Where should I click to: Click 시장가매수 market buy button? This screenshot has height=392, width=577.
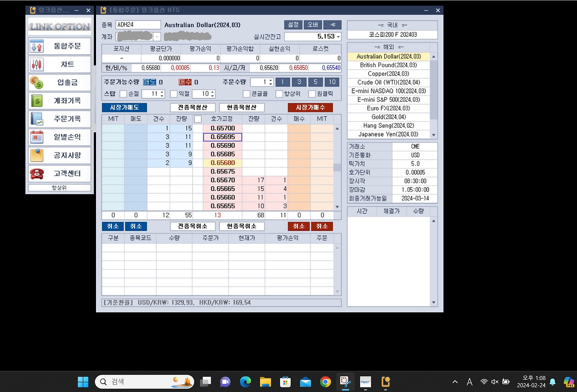point(311,108)
